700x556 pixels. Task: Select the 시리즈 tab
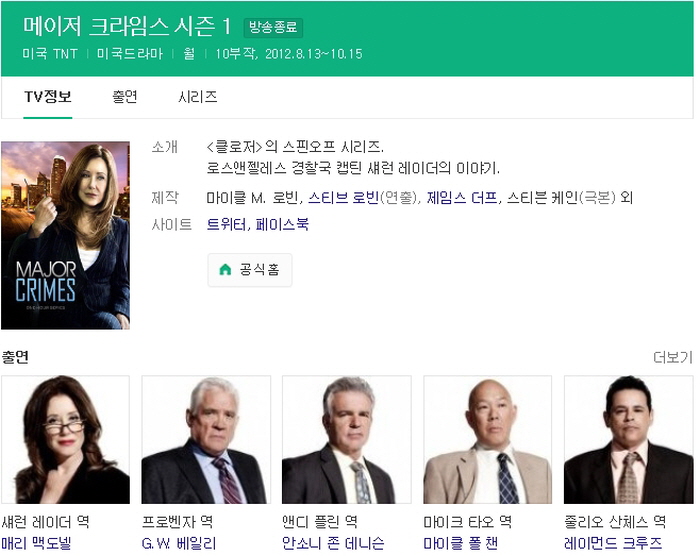pyautogui.click(x=198, y=97)
